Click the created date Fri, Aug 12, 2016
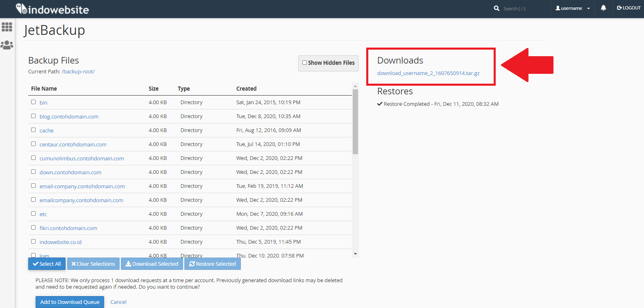Viewport: 644px width, 308px height. (269, 130)
